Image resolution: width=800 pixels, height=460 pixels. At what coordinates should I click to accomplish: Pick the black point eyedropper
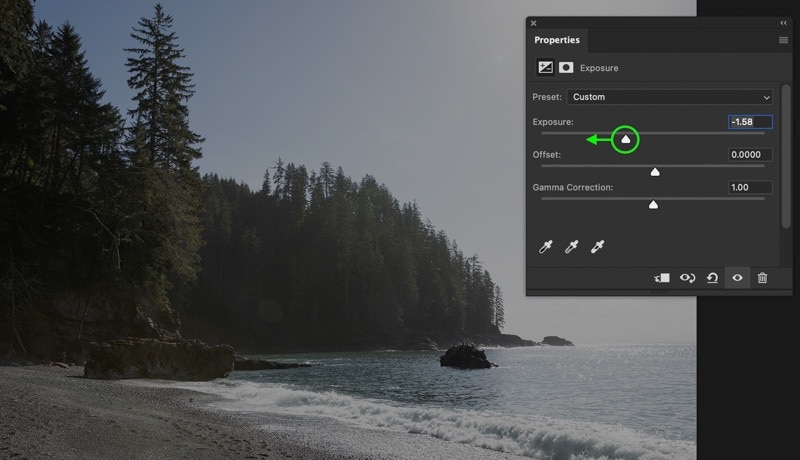click(545, 247)
